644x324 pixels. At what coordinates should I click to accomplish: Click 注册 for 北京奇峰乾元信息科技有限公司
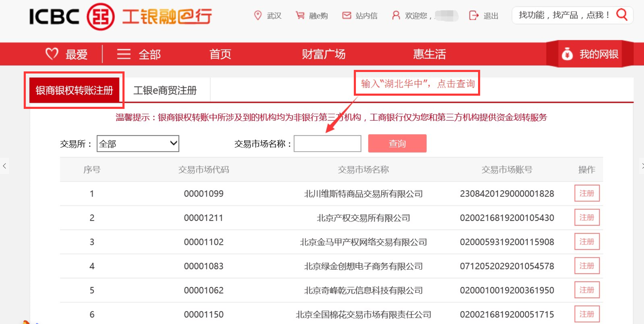(x=587, y=290)
